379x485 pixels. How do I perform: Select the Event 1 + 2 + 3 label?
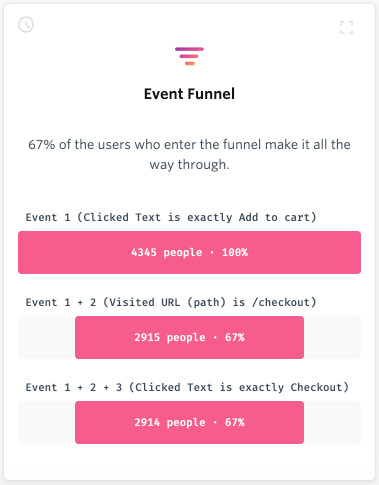187,387
